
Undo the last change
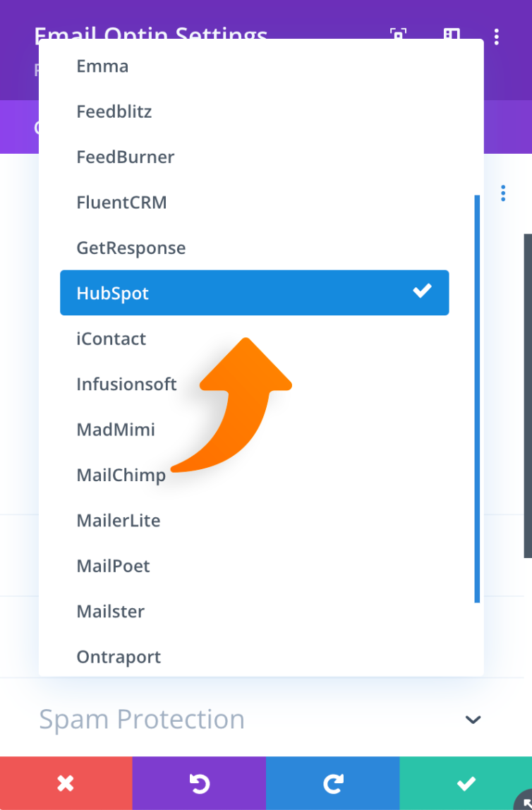pyautogui.click(x=198, y=783)
